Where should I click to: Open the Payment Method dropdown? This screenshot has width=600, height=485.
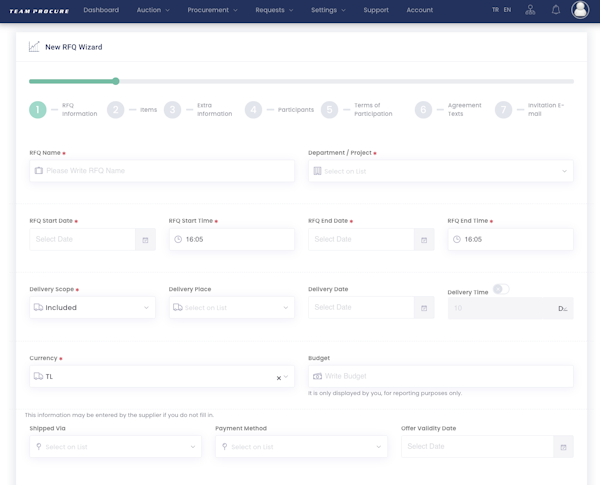pyautogui.click(x=302, y=446)
